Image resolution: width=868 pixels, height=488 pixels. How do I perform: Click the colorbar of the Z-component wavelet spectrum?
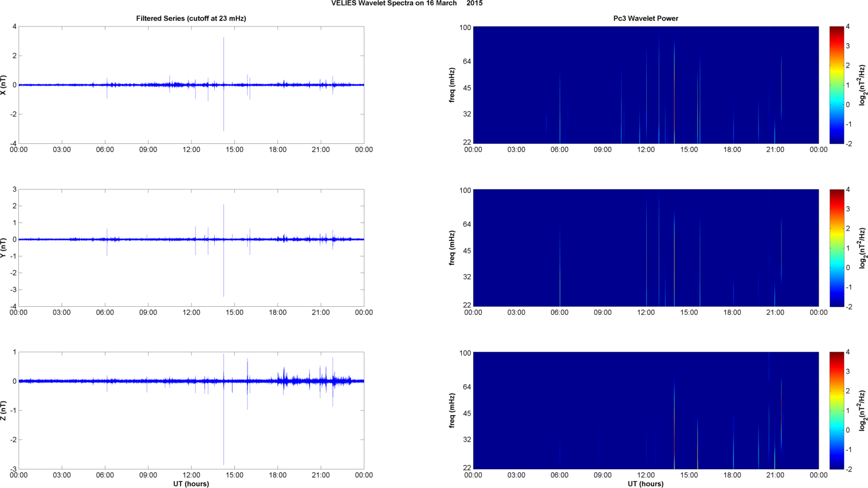[836, 411]
